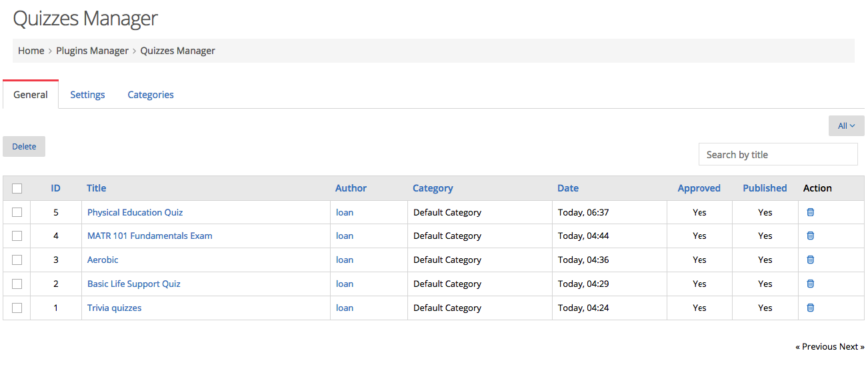Image resolution: width=868 pixels, height=367 pixels.
Task: Go to Plugins Manager in breadcrumb
Action: [x=92, y=51]
